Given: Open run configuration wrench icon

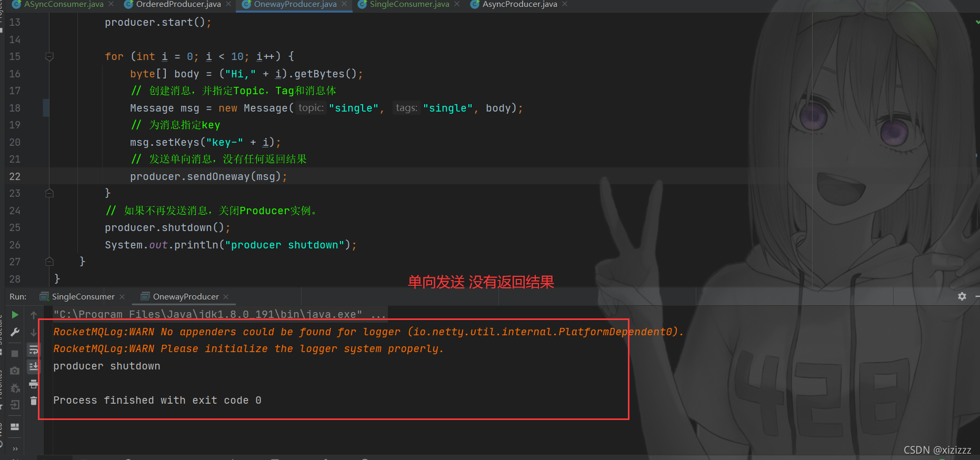Looking at the screenshot, I should [15, 332].
